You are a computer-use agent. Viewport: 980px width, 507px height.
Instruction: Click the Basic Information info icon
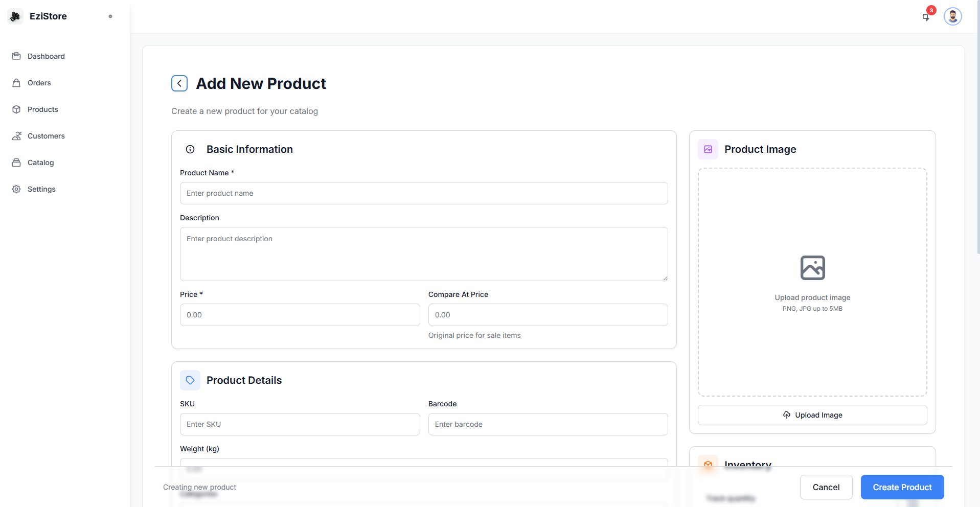point(190,149)
